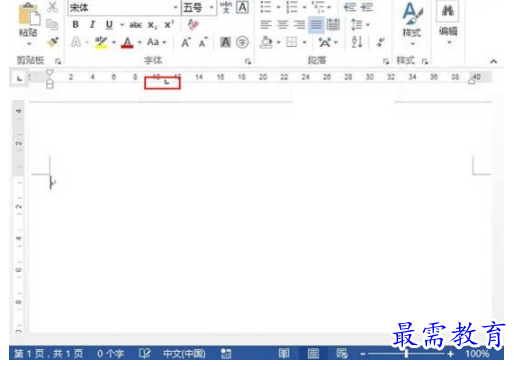The height and width of the screenshot is (366, 514).
Task: Center align text
Action: 283,25
